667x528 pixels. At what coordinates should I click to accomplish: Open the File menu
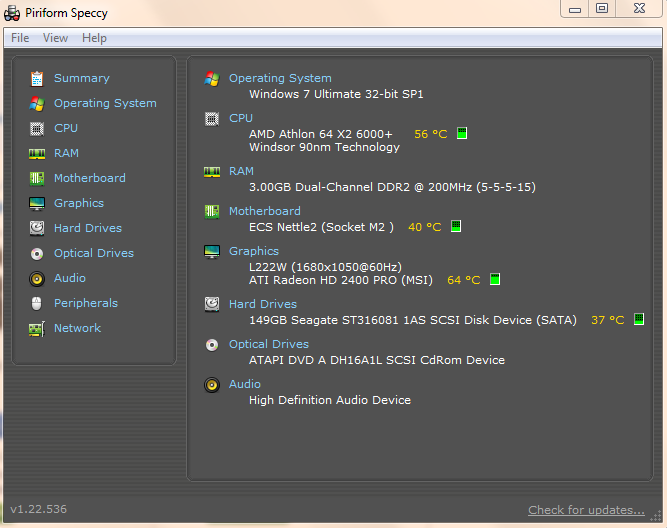click(20, 38)
